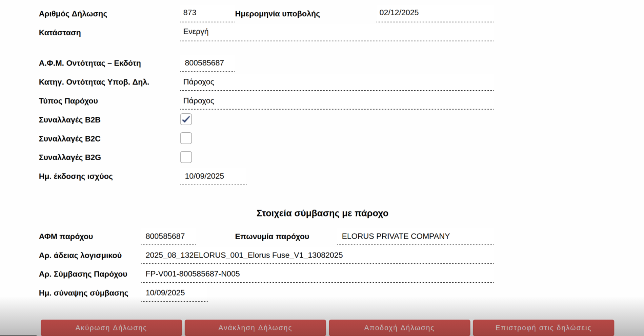The height and width of the screenshot is (336, 644).
Task: Click the Αποδοχή Δήλωσης button
Action: [x=399, y=328]
